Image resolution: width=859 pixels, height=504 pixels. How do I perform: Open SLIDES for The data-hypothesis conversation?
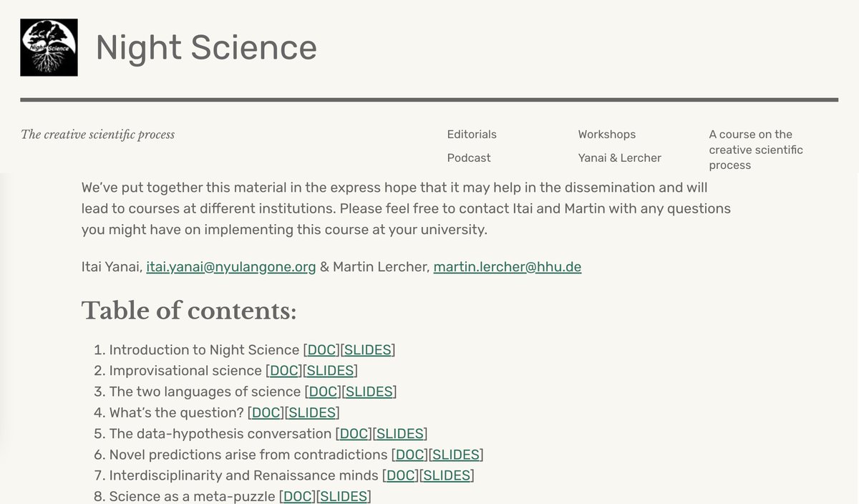tap(400, 434)
